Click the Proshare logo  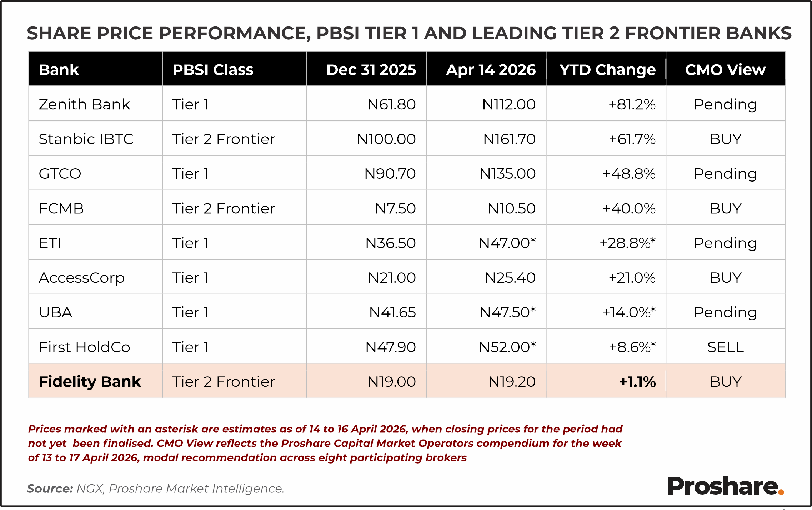tap(725, 486)
